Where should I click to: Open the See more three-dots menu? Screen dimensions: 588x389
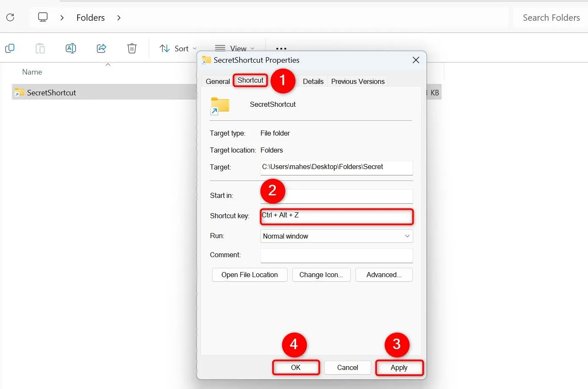(281, 48)
